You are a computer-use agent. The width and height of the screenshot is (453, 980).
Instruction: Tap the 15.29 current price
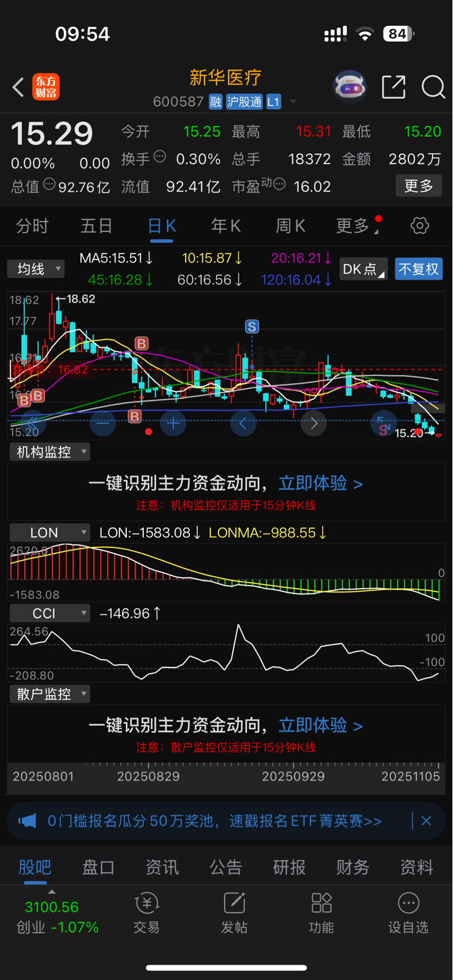(x=52, y=134)
